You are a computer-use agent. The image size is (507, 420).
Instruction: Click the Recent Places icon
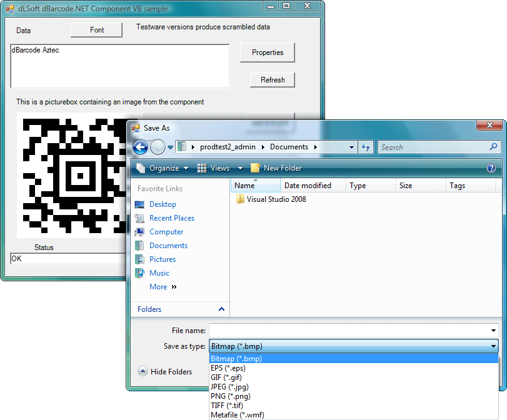pos(139,218)
